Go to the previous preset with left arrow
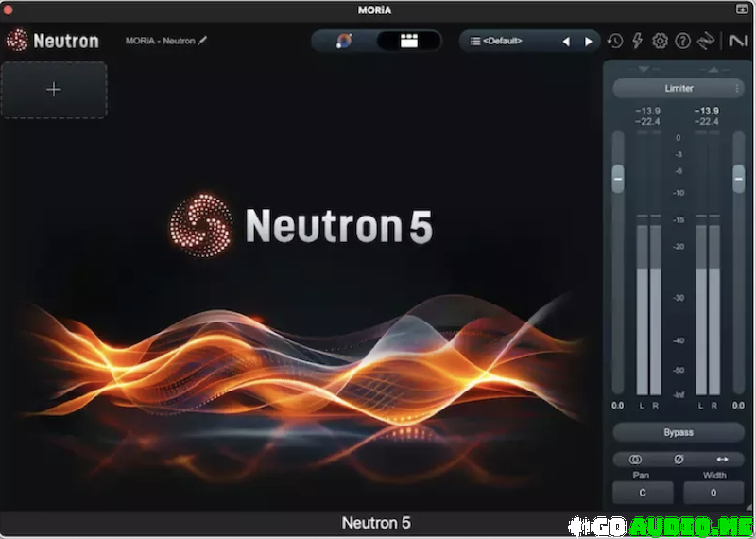The image size is (756, 539). point(566,42)
